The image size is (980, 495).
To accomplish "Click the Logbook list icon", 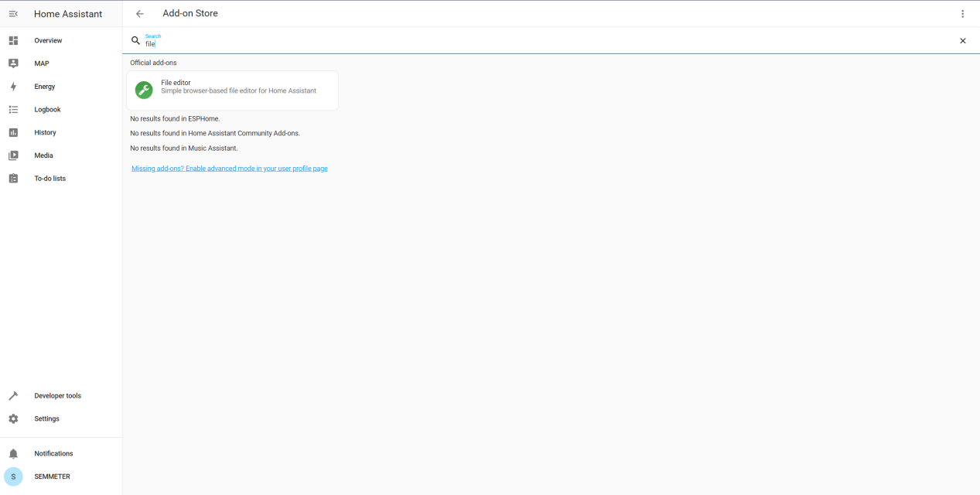I will (13, 109).
